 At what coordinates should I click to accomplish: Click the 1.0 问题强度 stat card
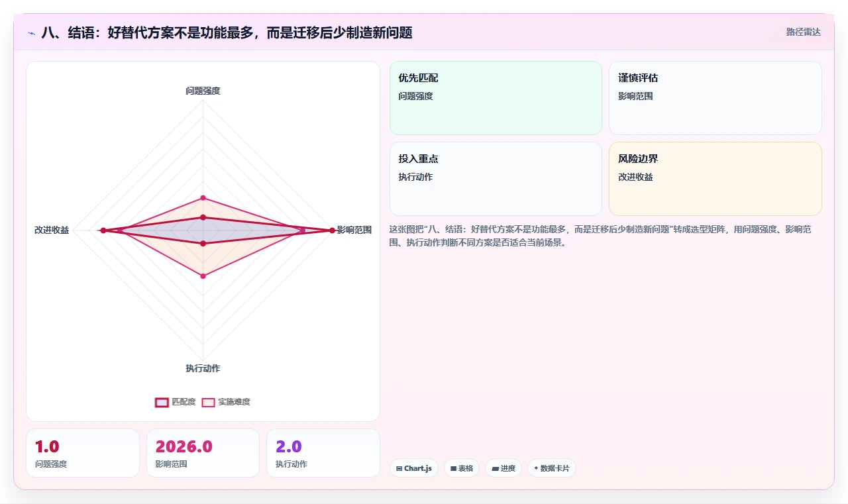tap(83, 453)
